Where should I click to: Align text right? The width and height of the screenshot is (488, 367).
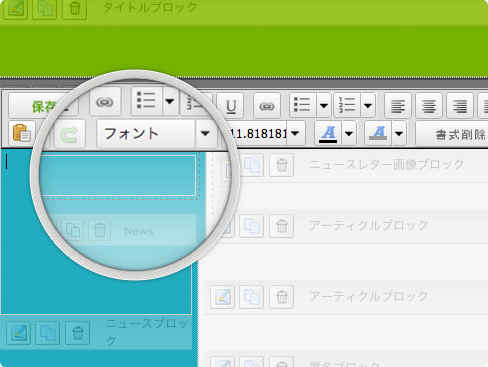[x=460, y=106]
